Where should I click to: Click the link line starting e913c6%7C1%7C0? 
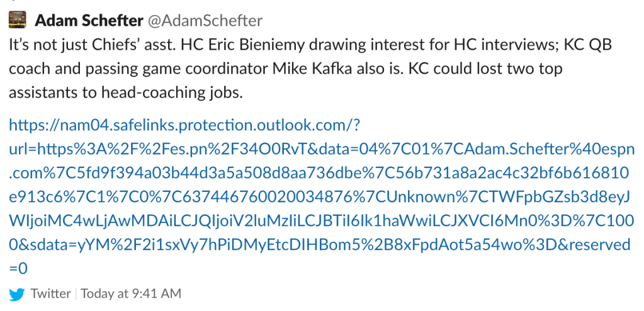319,197
